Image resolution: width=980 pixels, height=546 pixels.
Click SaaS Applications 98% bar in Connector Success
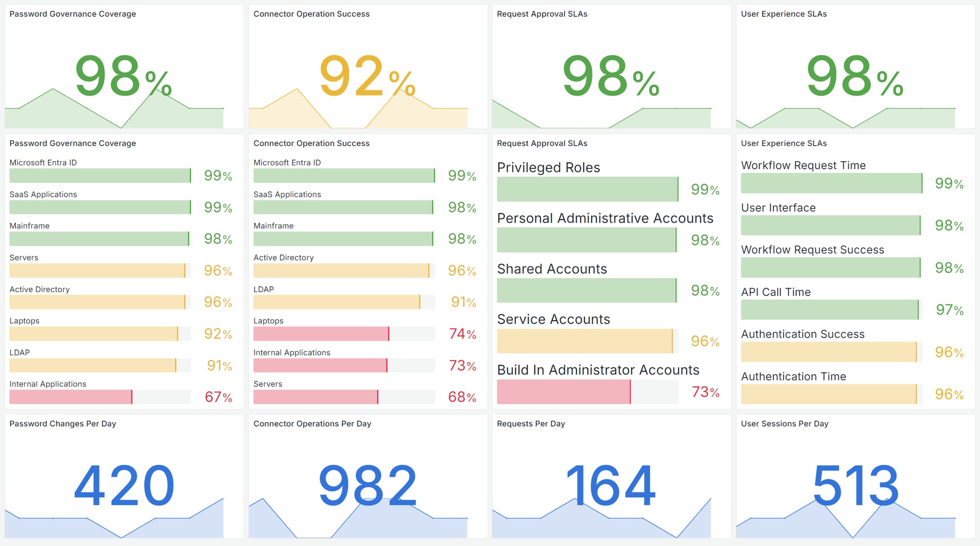[344, 207]
